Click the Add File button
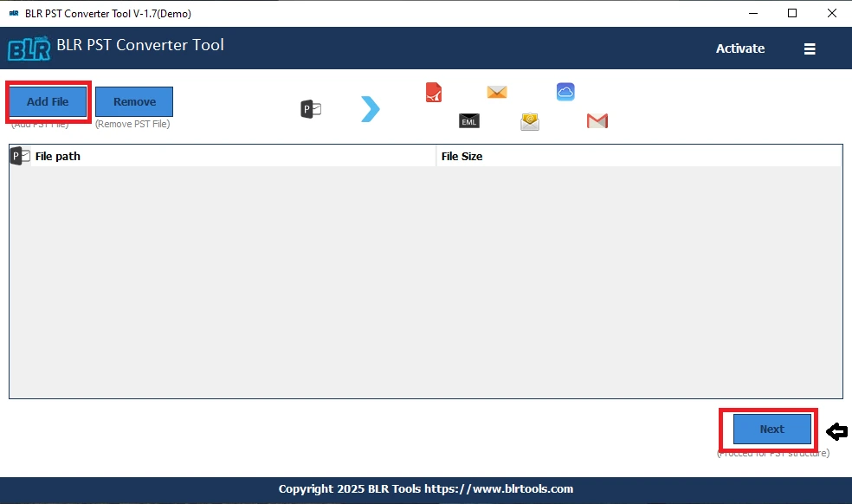The width and height of the screenshot is (852, 504). [x=48, y=101]
